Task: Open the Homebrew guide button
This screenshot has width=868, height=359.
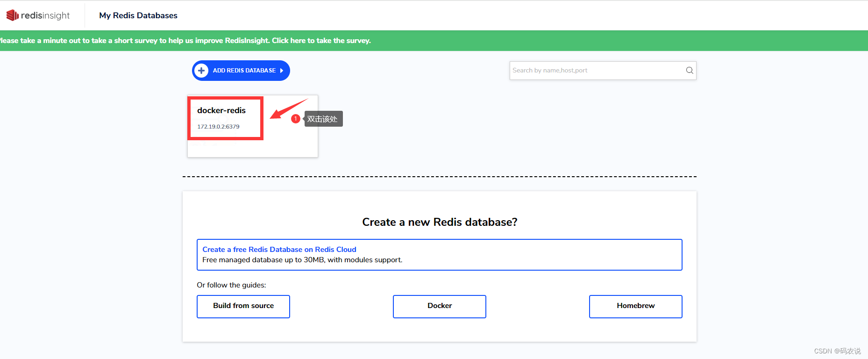Action: click(636, 307)
